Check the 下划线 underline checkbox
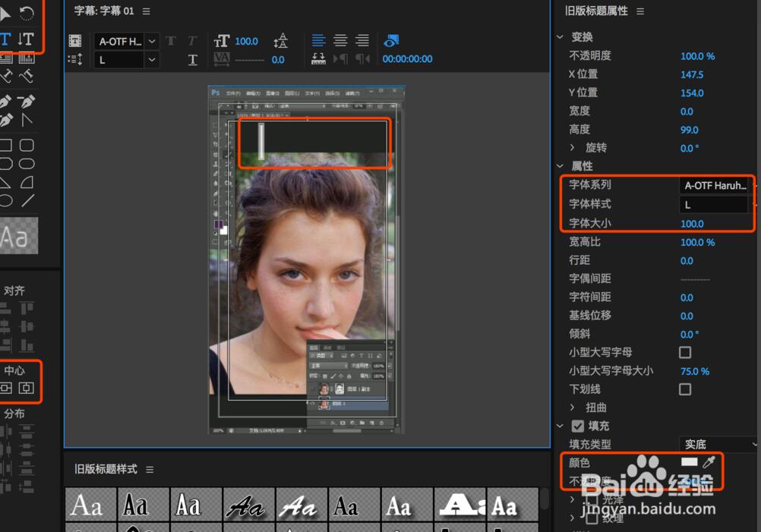Screen dimensions: 761x532 pyautogui.click(x=685, y=389)
